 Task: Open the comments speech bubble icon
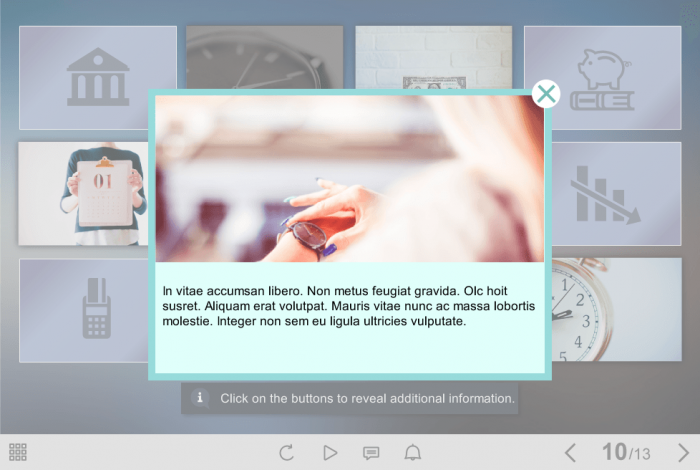coord(371,453)
